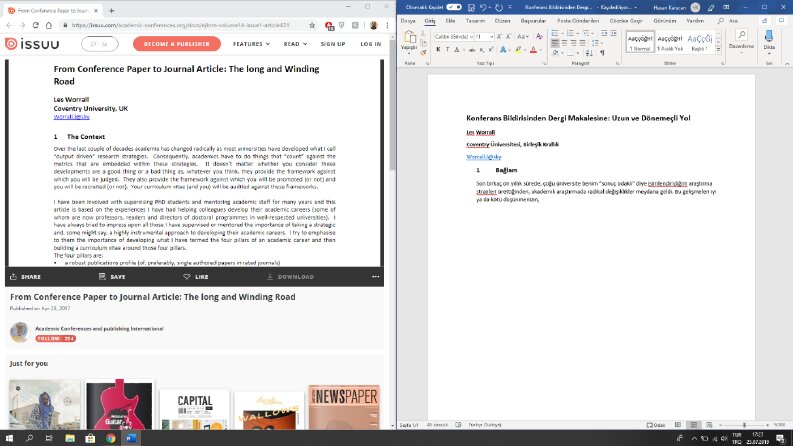The width and height of the screenshot is (793, 446).
Task: Toggle the Show paragraph marks ¶ button
Action: (x=602, y=53)
